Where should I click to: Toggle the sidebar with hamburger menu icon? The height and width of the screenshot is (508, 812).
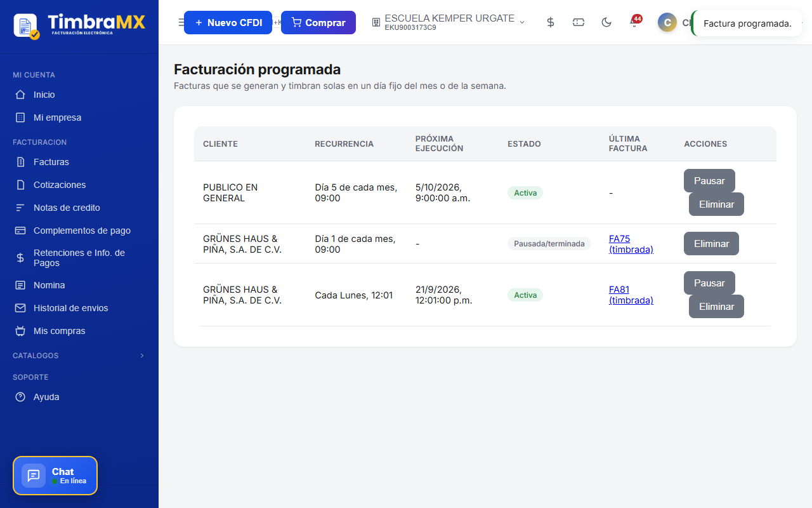point(181,22)
